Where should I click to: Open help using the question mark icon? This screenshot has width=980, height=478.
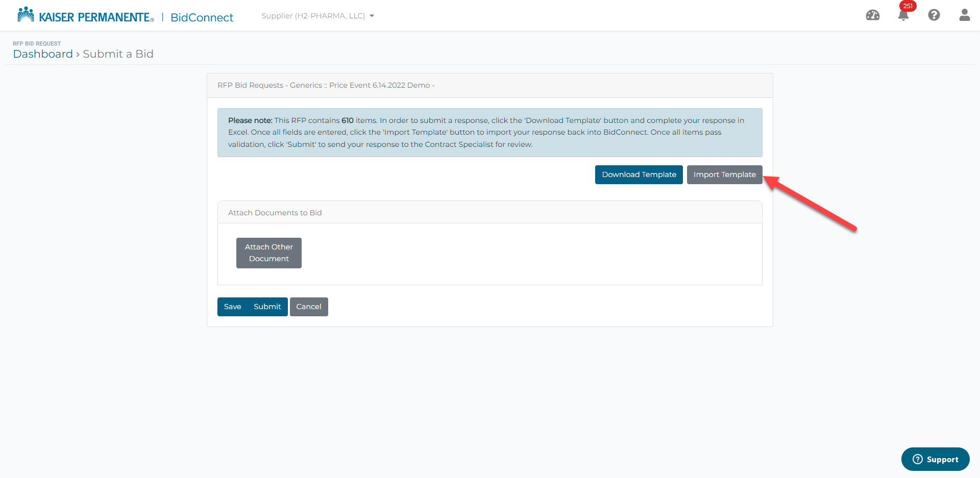(x=934, y=15)
